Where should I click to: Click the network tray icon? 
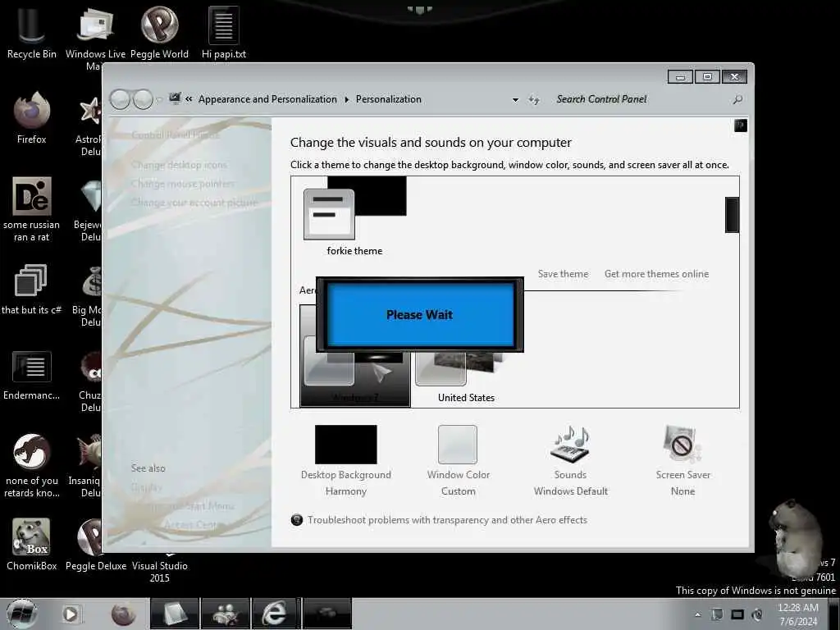point(737,614)
